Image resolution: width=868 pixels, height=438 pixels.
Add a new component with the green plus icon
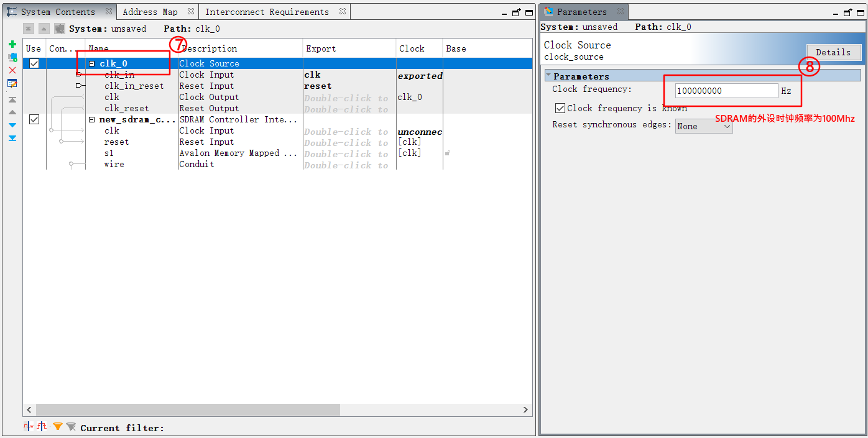(12, 44)
